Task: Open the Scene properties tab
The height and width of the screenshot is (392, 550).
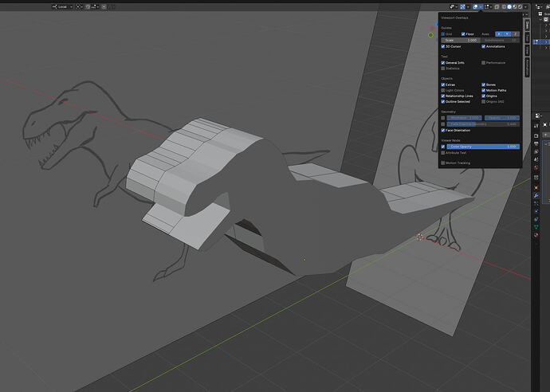Action: point(536,159)
